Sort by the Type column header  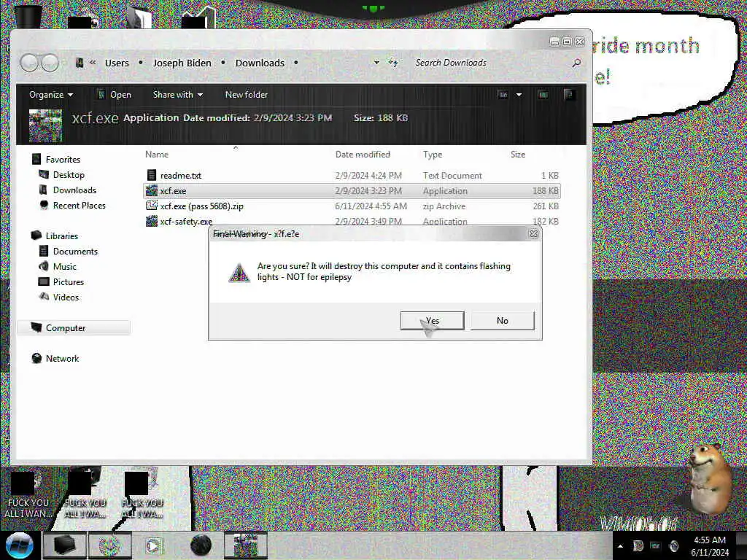433,155
